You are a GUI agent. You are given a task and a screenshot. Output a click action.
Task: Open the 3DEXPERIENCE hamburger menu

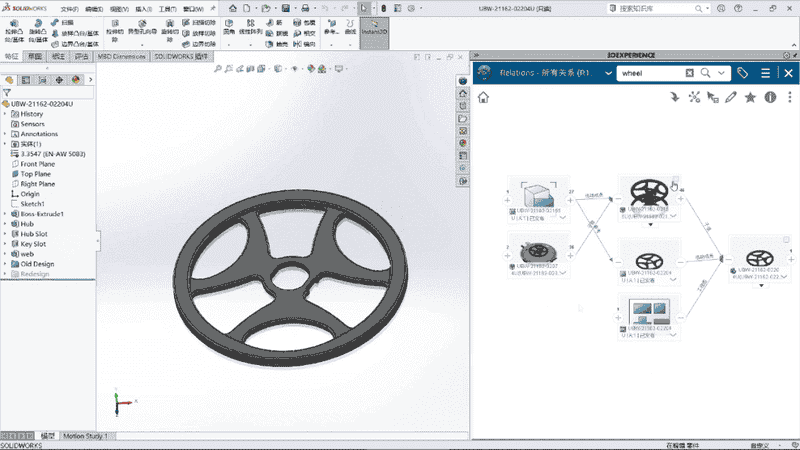point(765,73)
